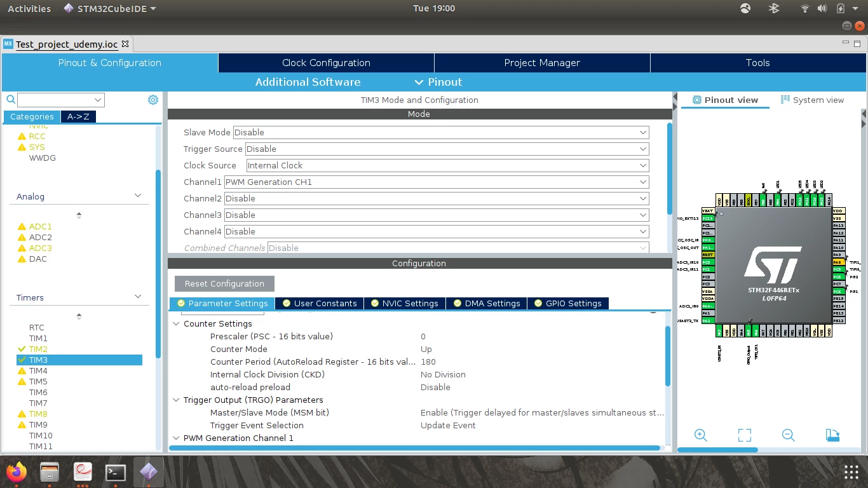Click the search magnifier icon in the categories panel
This screenshot has width=868, height=488.
point(11,100)
